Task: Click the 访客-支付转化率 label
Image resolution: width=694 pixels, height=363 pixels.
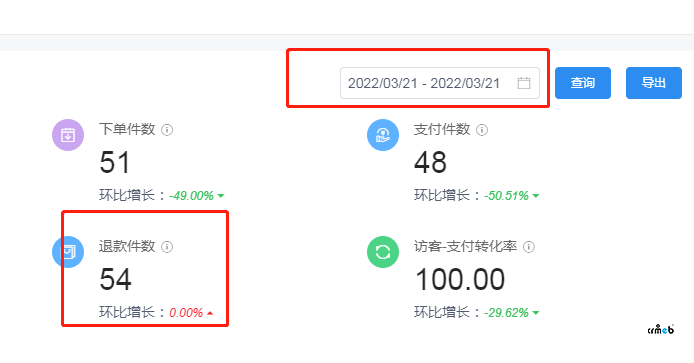Action: coord(466,246)
